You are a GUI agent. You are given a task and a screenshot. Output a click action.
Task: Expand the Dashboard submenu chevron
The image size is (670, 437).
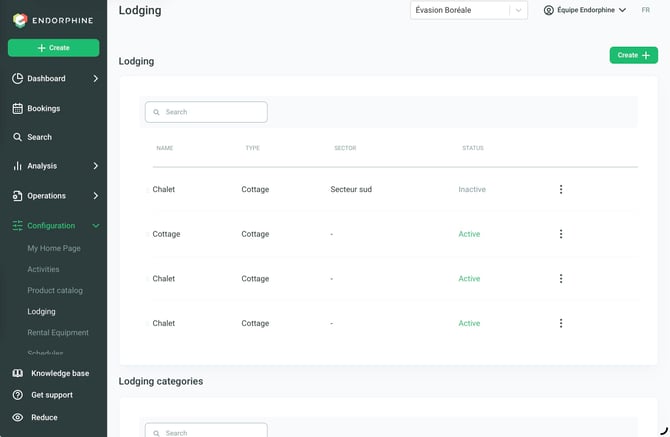[95, 79]
